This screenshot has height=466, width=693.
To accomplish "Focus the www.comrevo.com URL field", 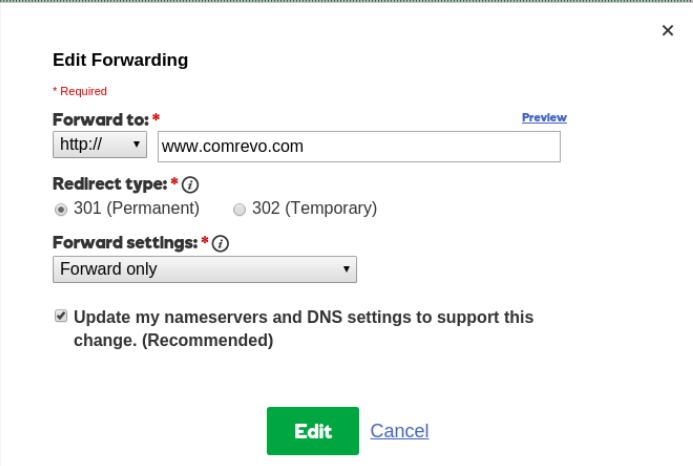I will click(358, 147).
